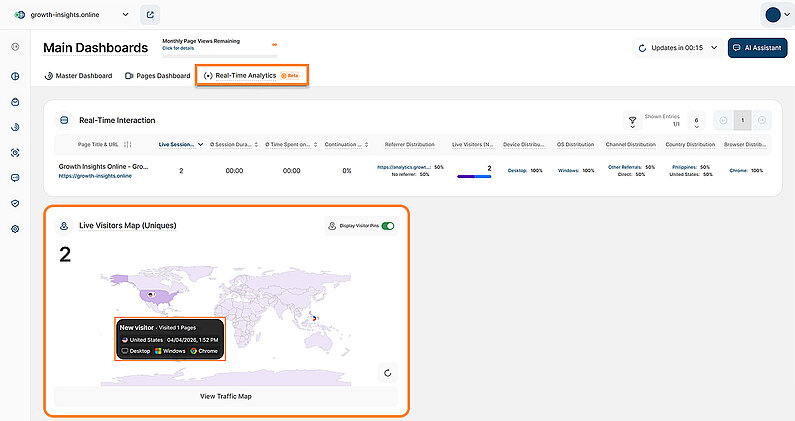
Task: Open the https://growth-insights.online page link
Action: pos(95,177)
